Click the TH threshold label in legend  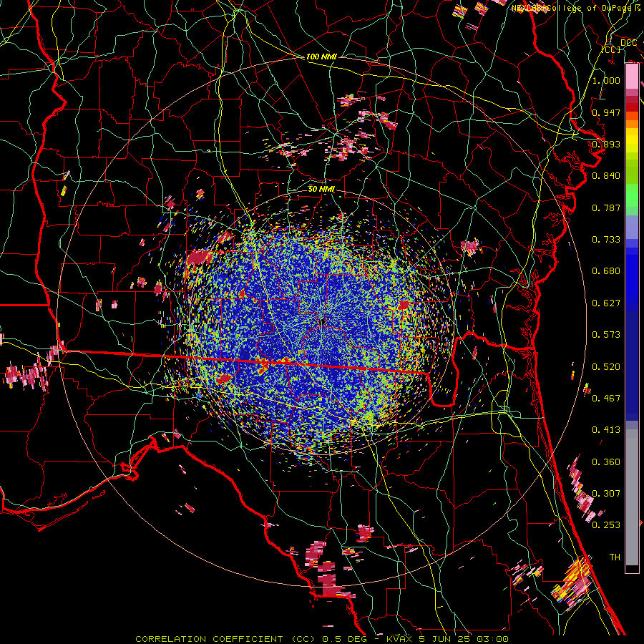click(x=615, y=557)
